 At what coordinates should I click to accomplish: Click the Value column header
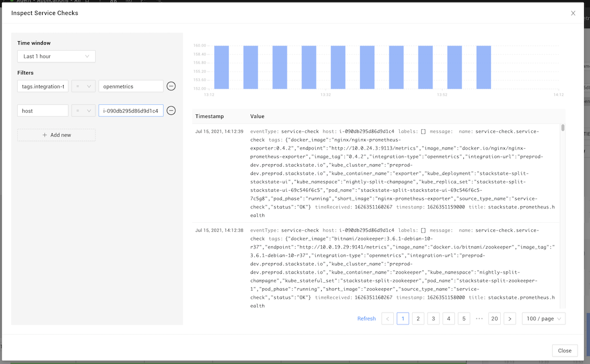coord(258,117)
